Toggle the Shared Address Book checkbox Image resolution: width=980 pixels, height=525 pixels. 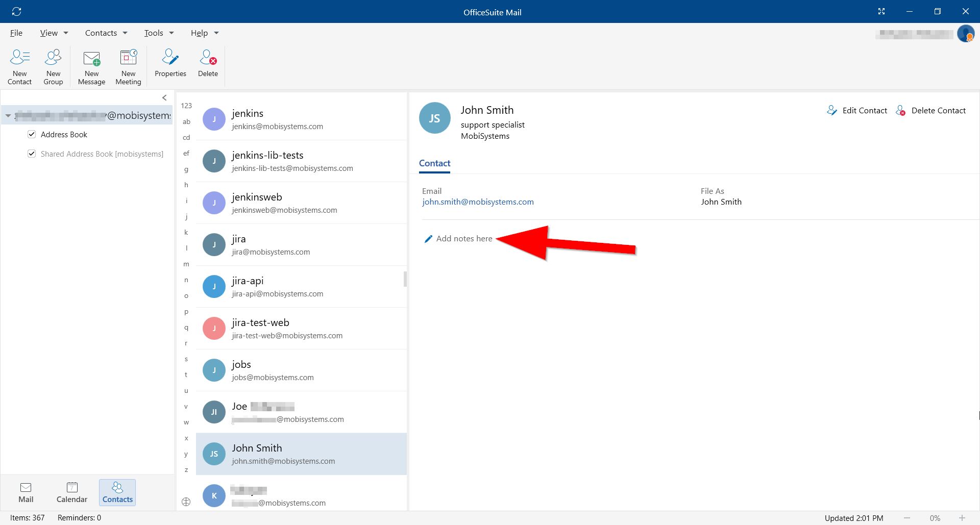click(x=32, y=154)
